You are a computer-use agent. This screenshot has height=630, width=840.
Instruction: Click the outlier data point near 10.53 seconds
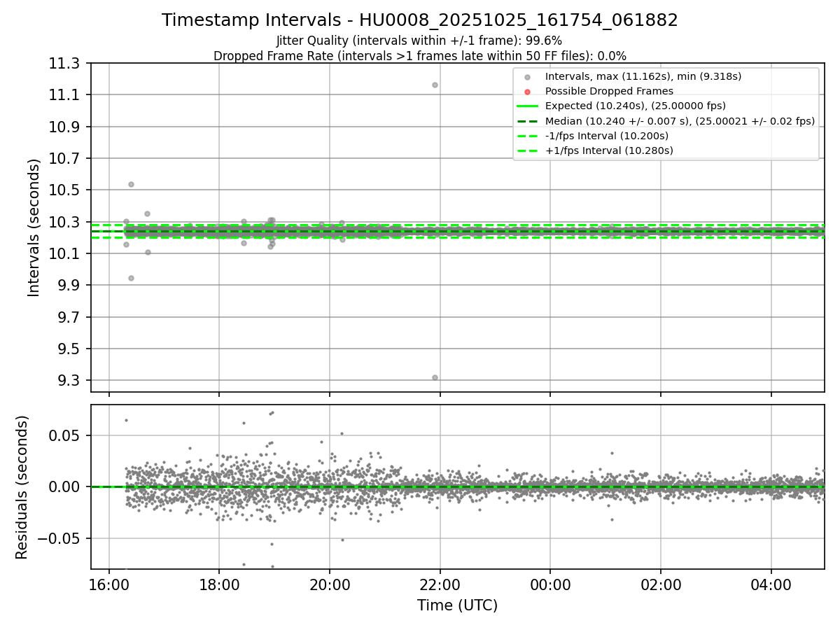click(x=131, y=184)
